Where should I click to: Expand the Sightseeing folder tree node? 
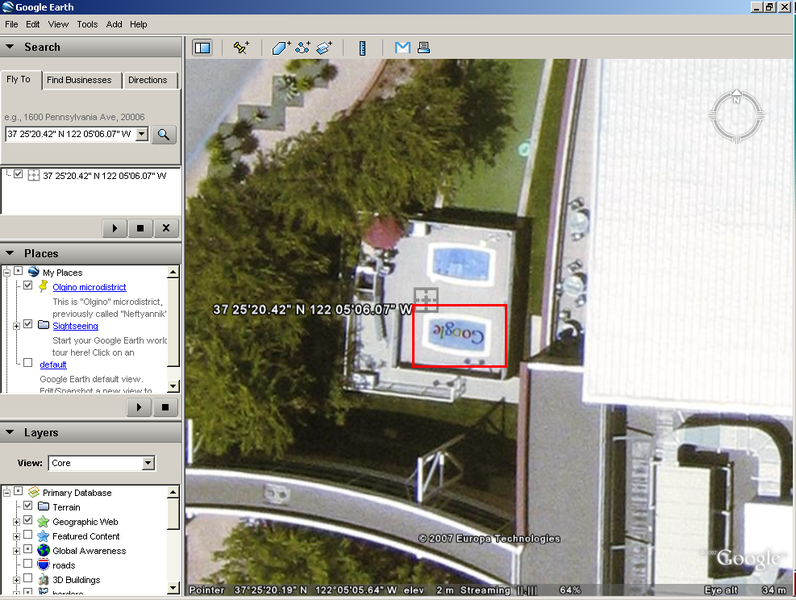point(16,326)
